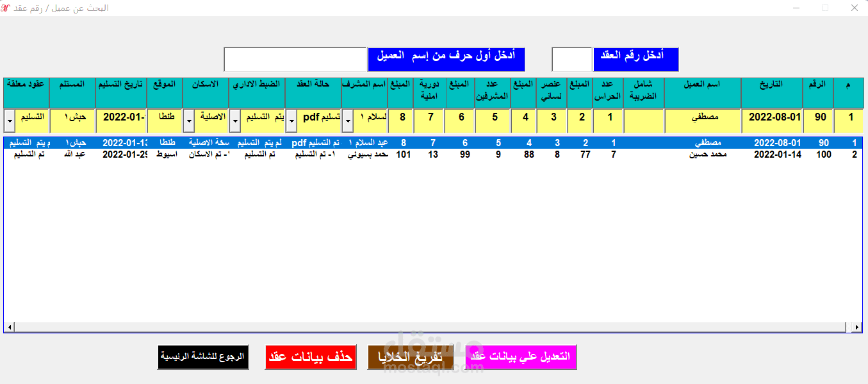Select the list row for محمد حسين
The width and height of the screenshot is (868, 384).
coord(433,154)
